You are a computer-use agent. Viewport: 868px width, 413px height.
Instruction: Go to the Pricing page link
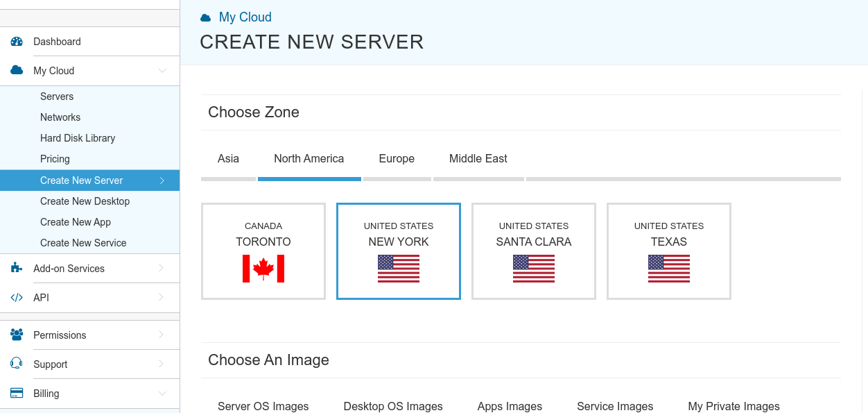tap(55, 159)
